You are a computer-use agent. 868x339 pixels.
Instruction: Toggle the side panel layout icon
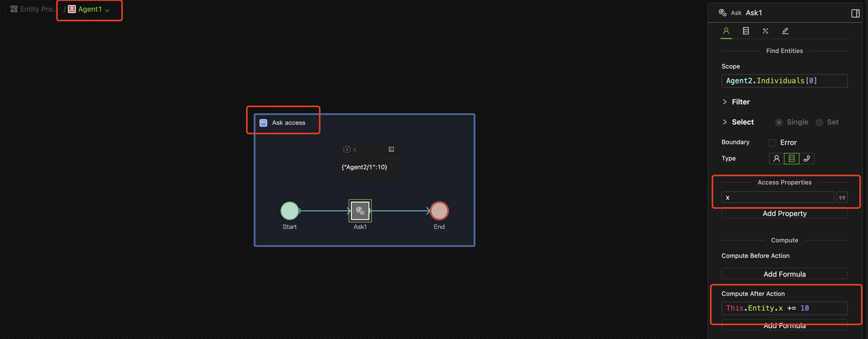[855, 13]
